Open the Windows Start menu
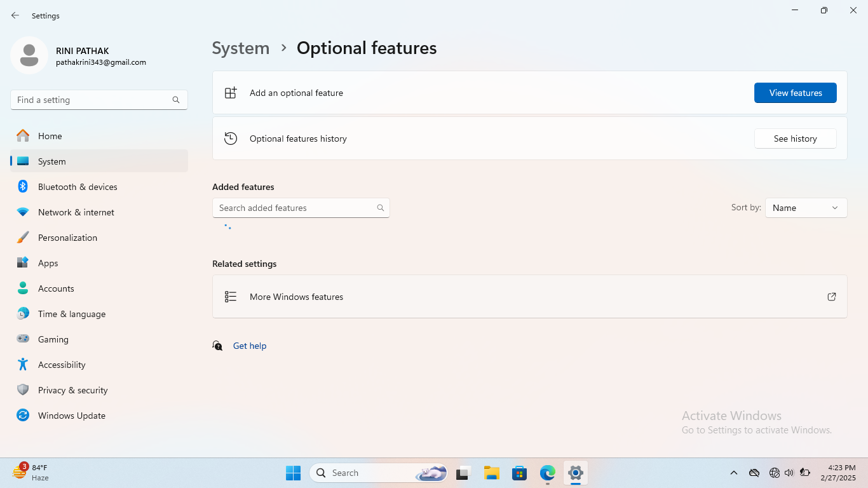The height and width of the screenshot is (488, 868). tap(293, 473)
